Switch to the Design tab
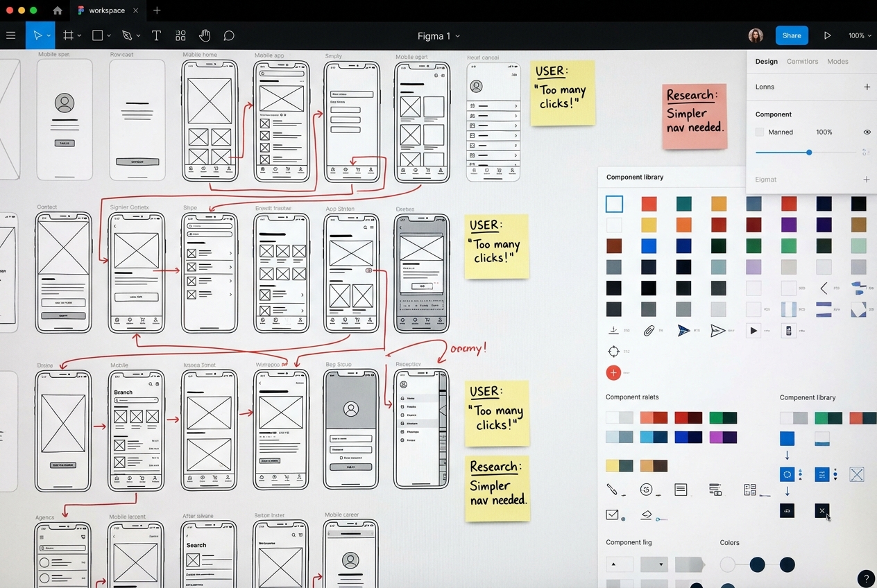The width and height of the screenshot is (877, 588). point(767,62)
